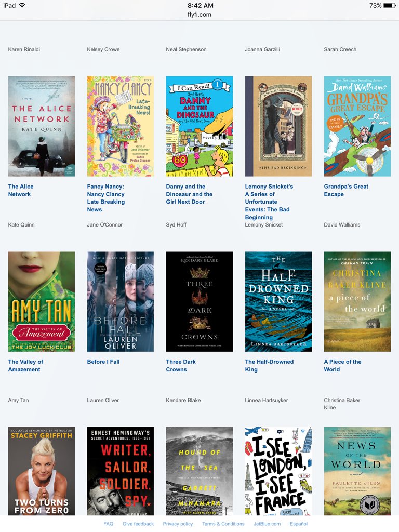Tap the flyfi.com address bar
399x532 pixels.
tap(199, 14)
